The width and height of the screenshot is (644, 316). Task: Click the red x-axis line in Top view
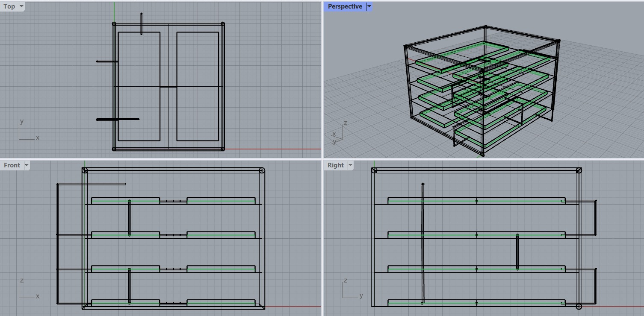tap(274, 149)
